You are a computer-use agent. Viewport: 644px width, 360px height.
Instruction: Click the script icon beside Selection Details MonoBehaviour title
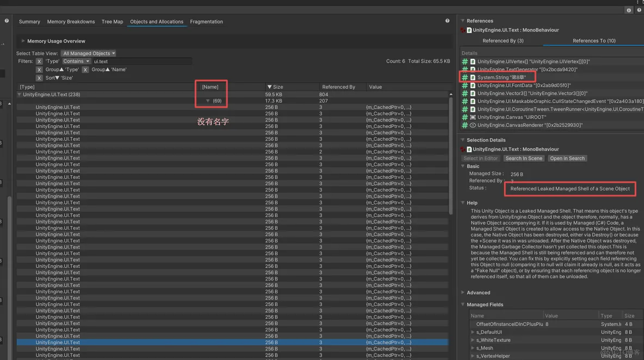point(469,149)
